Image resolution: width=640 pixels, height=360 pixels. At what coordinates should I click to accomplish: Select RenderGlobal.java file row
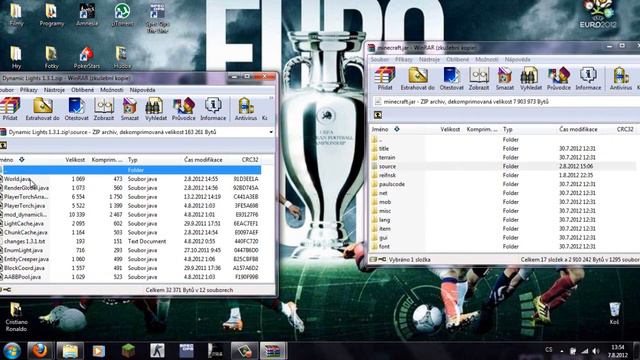[x=130, y=188]
